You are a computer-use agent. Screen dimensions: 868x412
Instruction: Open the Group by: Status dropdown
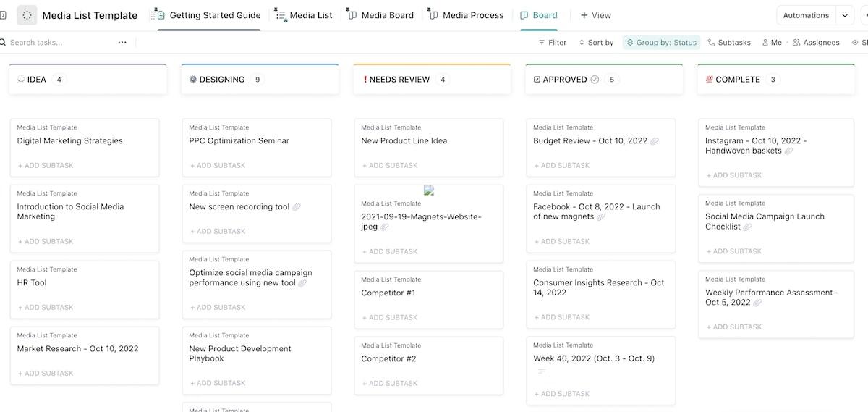pos(661,43)
